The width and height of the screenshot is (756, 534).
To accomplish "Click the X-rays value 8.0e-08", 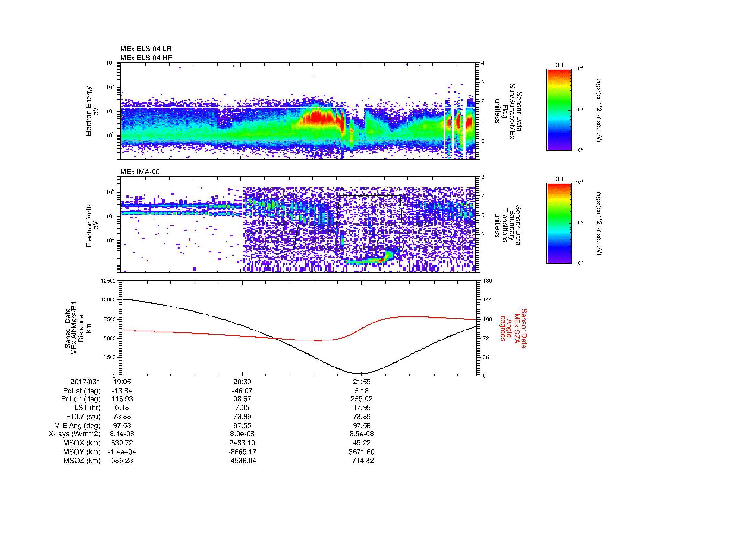I will [x=242, y=434].
